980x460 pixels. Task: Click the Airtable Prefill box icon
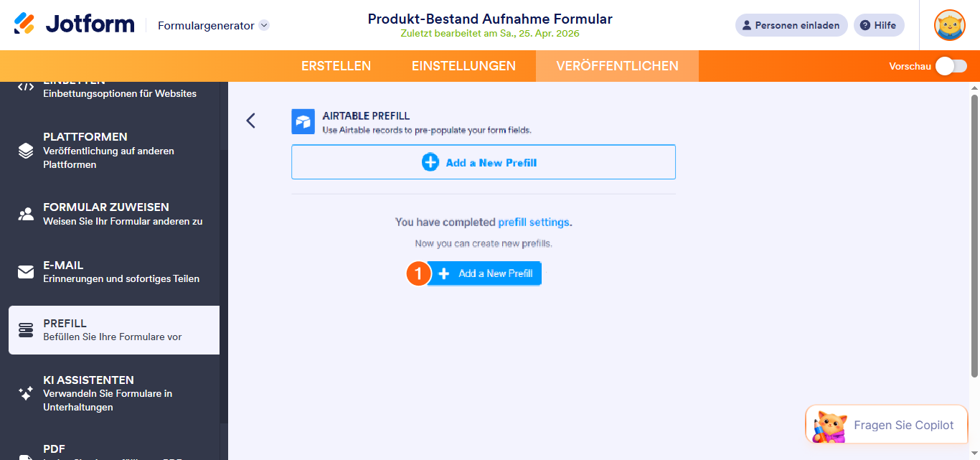pyautogui.click(x=303, y=122)
